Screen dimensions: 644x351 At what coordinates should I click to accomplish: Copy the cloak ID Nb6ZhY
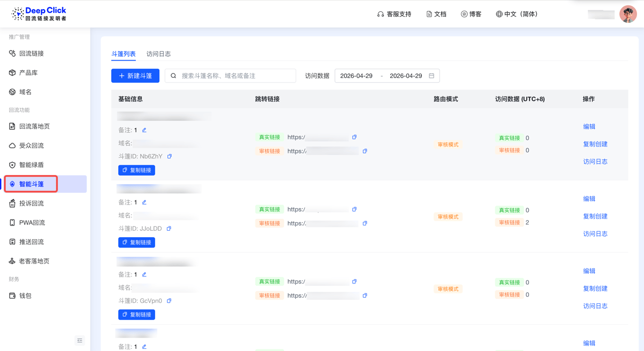[170, 156]
